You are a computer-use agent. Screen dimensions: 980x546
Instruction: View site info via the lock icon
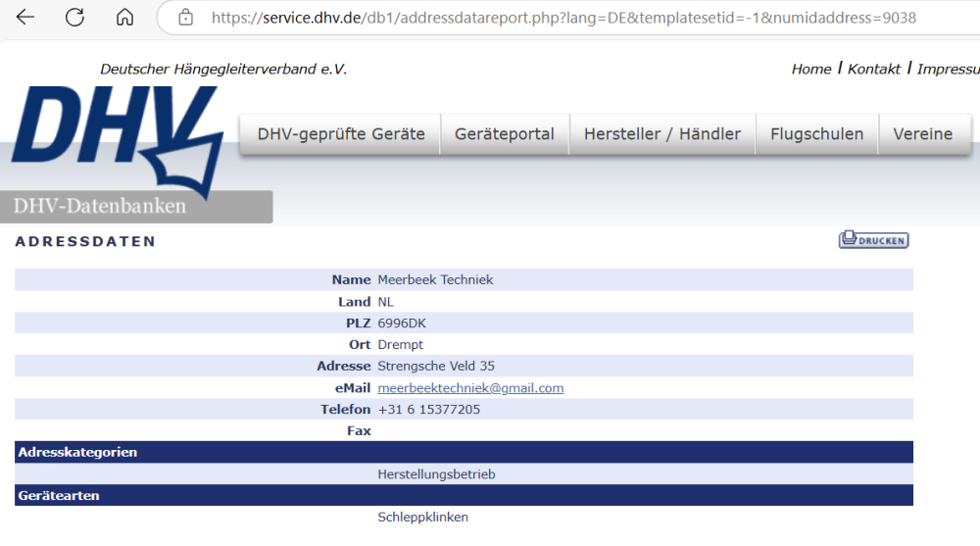point(185,17)
